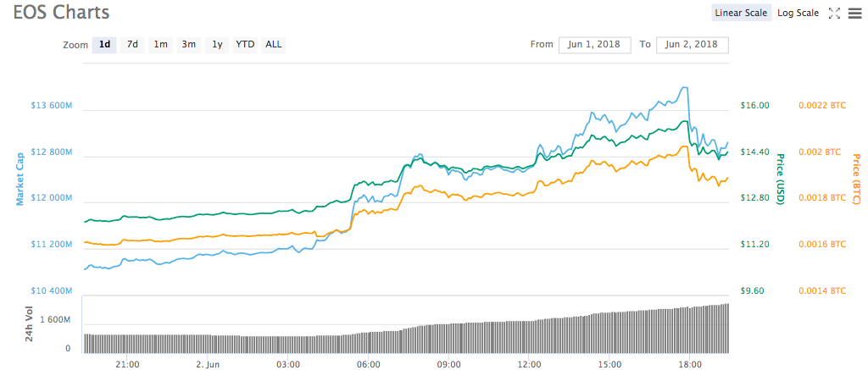Select the YTD zoom range
The image size is (868, 370).
pyautogui.click(x=245, y=45)
